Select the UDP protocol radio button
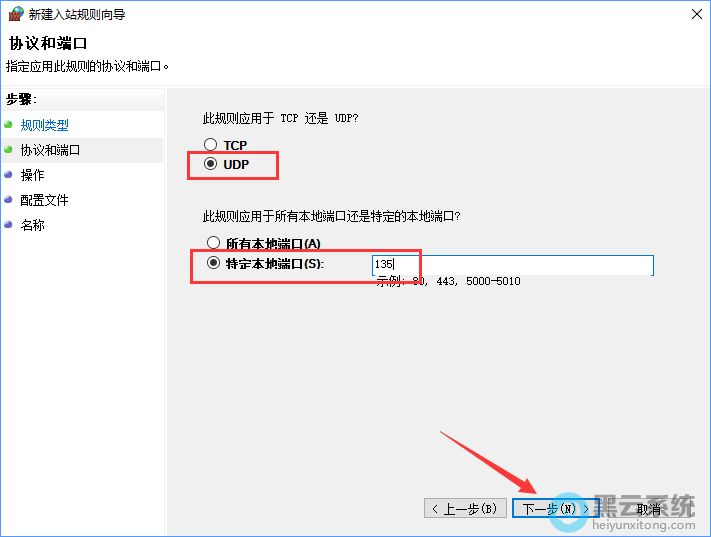Image resolution: width=711 pixels, height=537 pixels. pyautogui.click(x=210, y=164)
